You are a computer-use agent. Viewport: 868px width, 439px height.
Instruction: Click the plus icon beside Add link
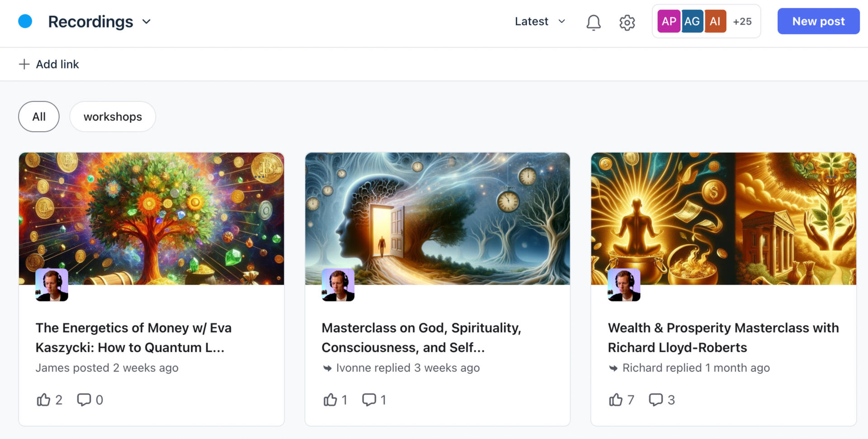click(x=24, y=64)
